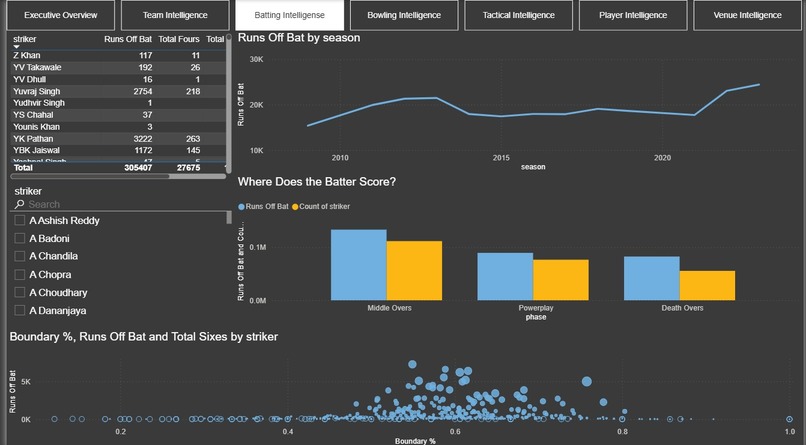The width and height of the screenshot is (806, 445).
Task: Click the 3222 runs value cell
Action: pyautogui.click(x=142, y=139)
